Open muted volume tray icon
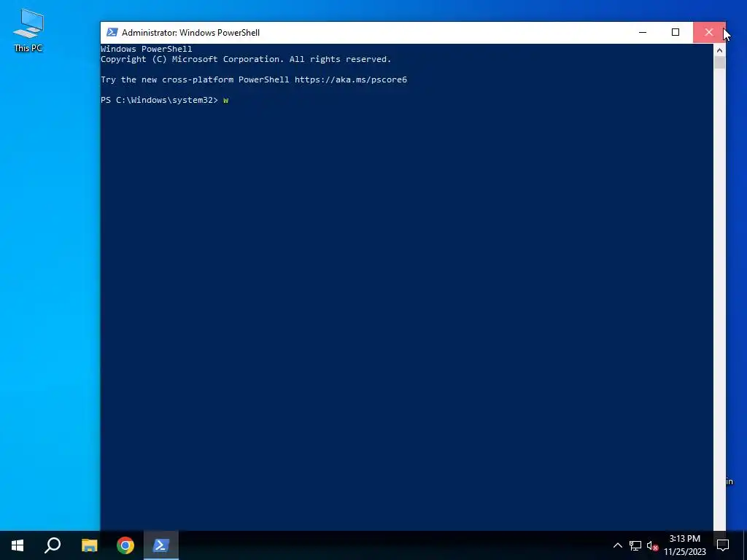This screenshot has width=747, height=560. coord(652,545)
